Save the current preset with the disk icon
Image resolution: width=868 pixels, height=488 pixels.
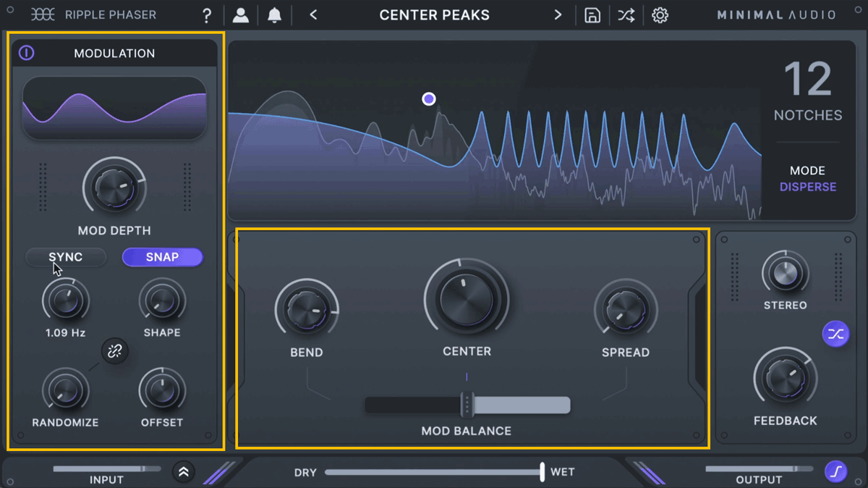pyautogui.click(x=592, y=14)
